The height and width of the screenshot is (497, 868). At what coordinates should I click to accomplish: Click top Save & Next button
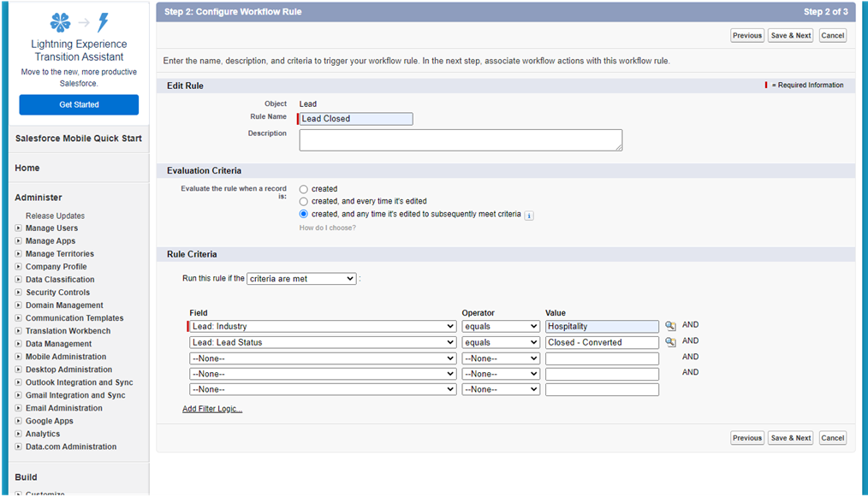790,36
